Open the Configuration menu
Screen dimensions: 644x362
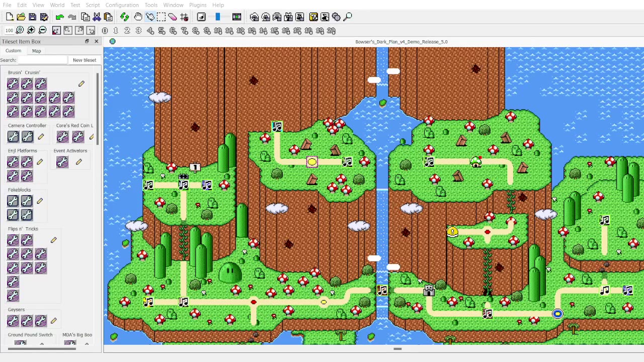tap(122, 5)
